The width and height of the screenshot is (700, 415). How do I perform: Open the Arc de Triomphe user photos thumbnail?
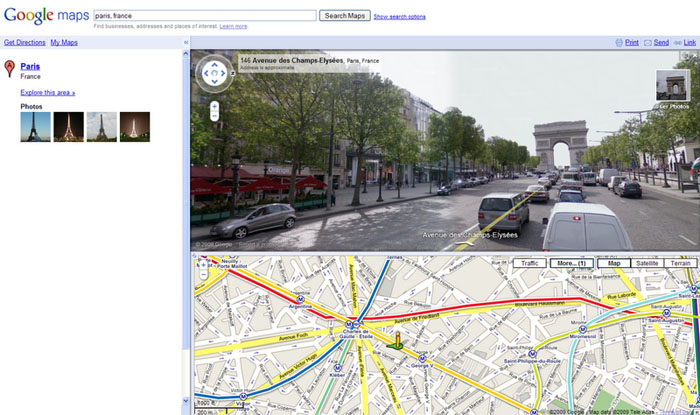[672, 86]
